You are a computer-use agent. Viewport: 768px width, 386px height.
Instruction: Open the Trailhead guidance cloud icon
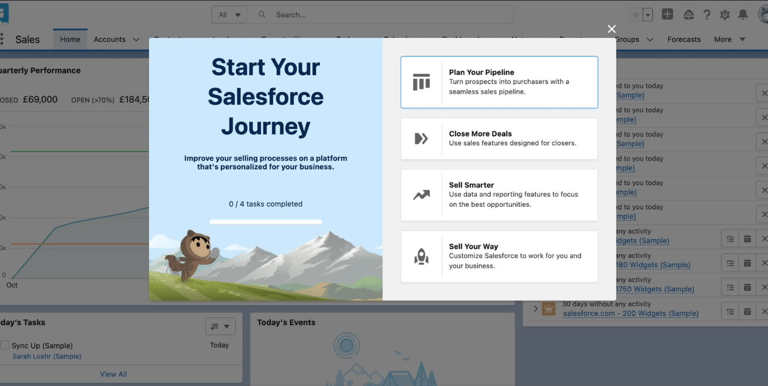click(689, 15)
